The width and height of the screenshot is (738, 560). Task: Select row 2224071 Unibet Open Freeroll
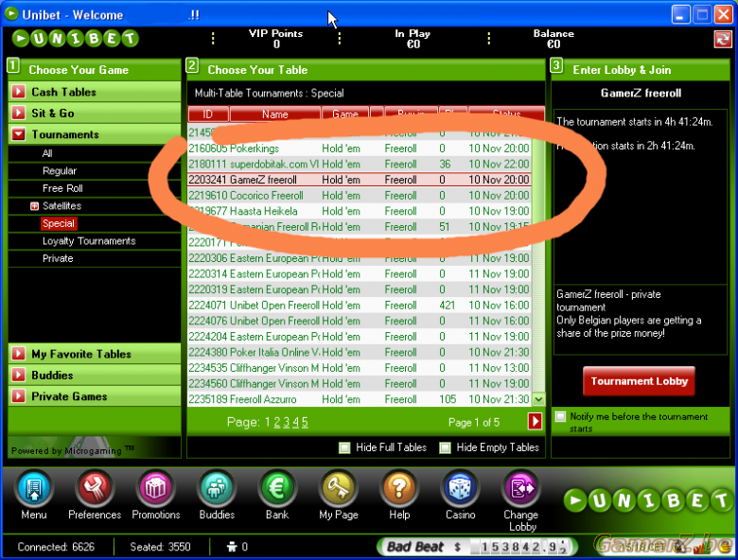[x=360, y=306]
